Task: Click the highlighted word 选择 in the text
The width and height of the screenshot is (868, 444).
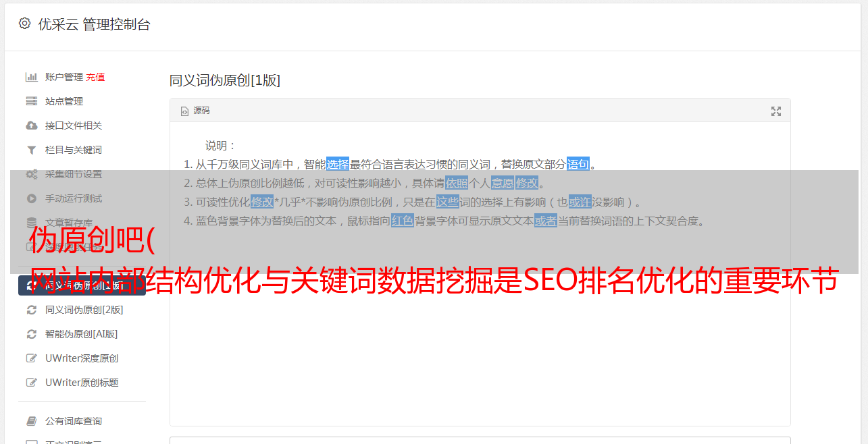Action: [338, 164]
